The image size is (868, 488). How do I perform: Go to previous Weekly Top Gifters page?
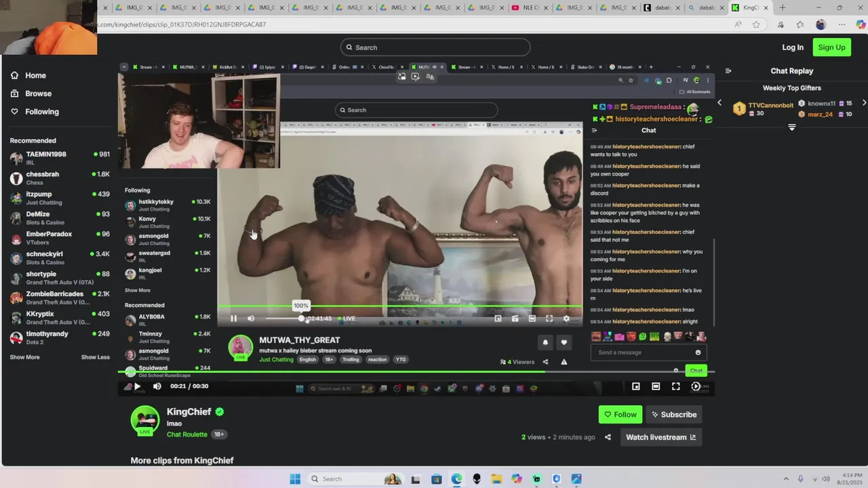719,103
